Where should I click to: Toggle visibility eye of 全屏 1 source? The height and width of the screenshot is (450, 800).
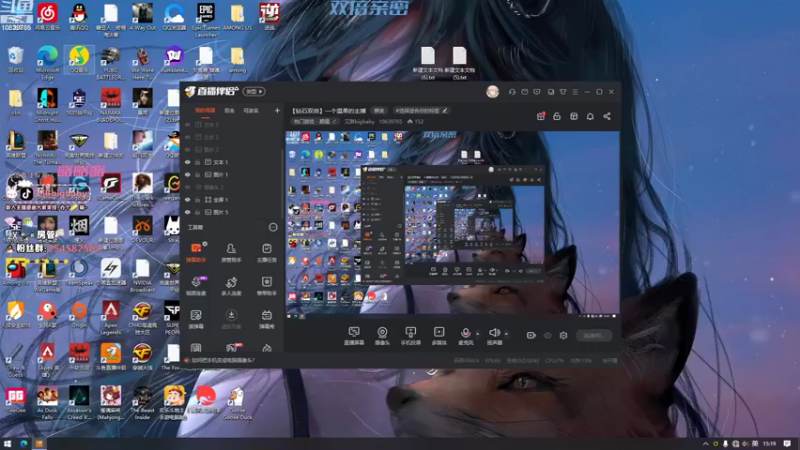[x=187, y=199]
